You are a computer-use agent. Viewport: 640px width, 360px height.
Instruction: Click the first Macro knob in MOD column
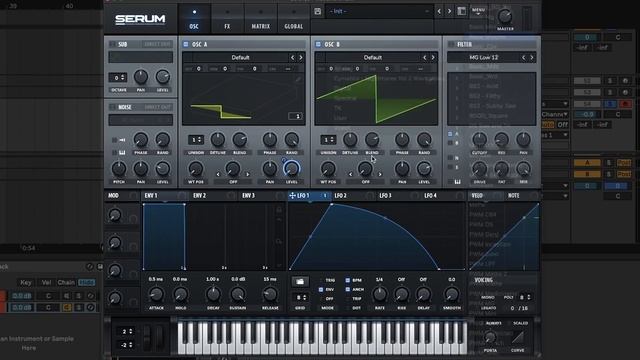click(x=115, y=215)
